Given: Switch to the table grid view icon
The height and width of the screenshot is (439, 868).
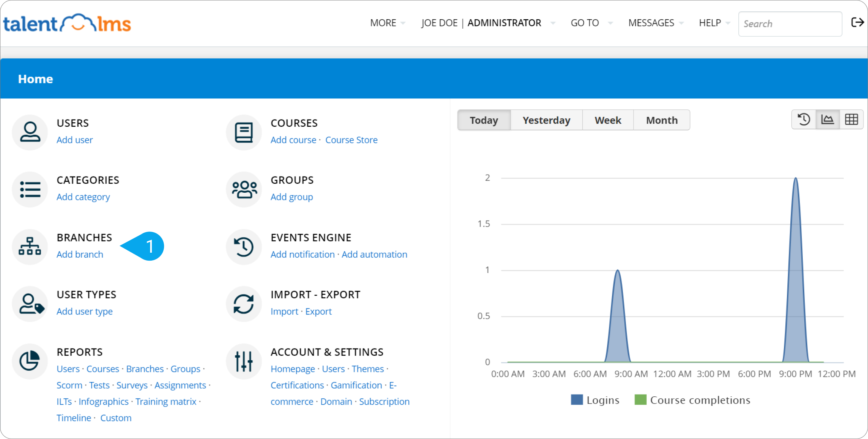Looking at the screenshot, I should click(x=851, y=120).
